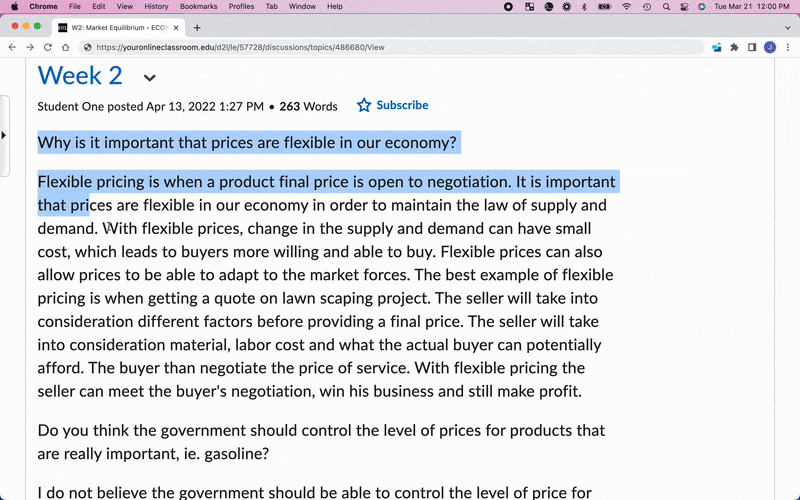Click the user profile avatar in toolbar

tap(770, 47)
